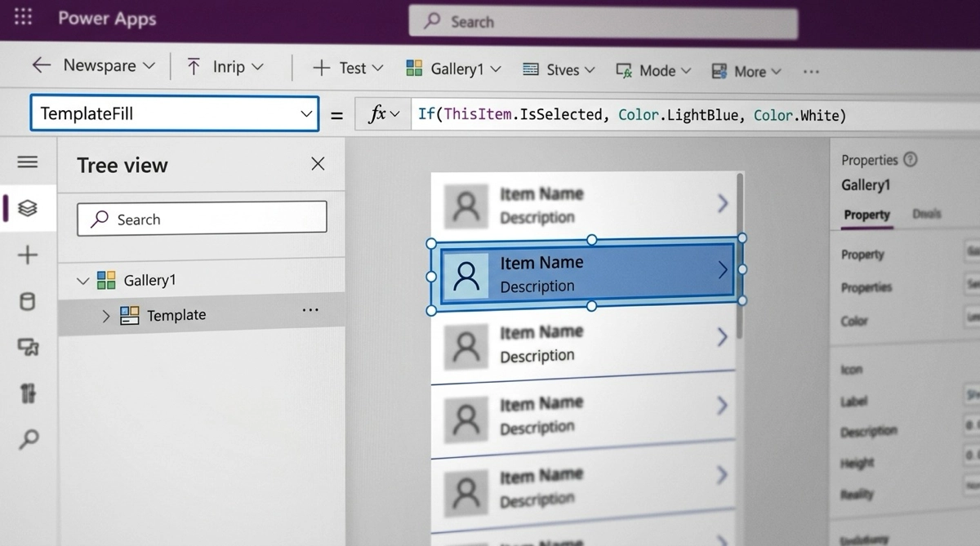980x546 pixels.
Task: Click the Search magnifier icon in sidebar
Action: coord(28,440)
